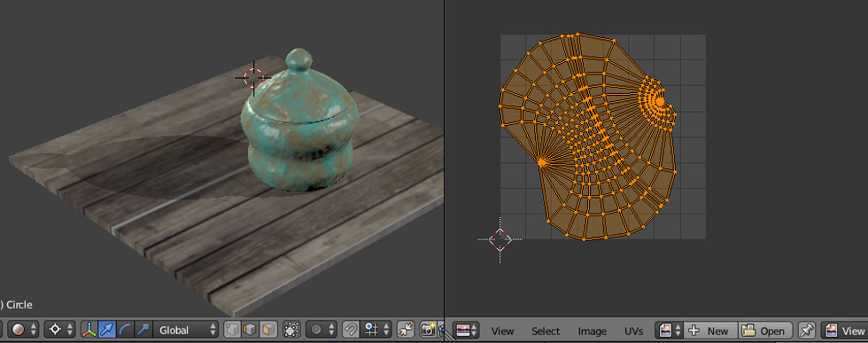Toggle the 3D manipulator widget icon
Screen dimensions: 868x343
click(x=89, y=331)
